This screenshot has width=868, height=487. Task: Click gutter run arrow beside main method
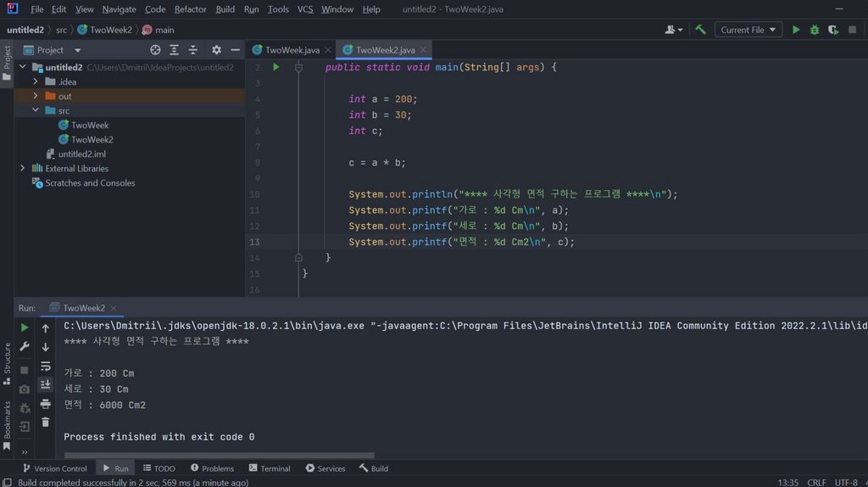[x=275, y=67]
